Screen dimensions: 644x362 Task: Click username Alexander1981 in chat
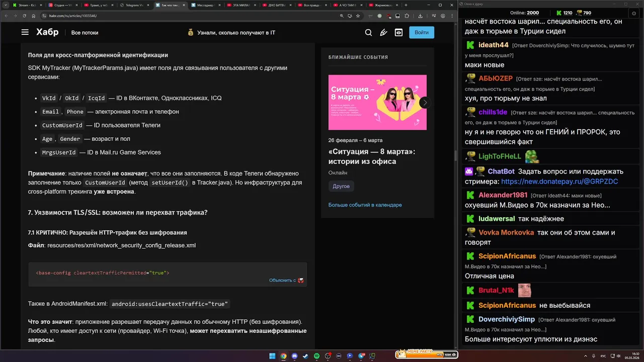coord(503,195)
